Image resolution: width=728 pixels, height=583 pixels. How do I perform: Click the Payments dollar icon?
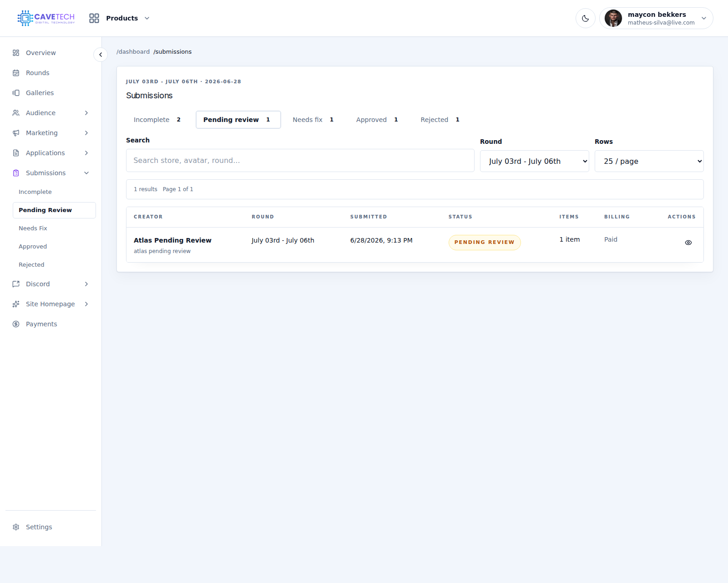click(16, 324)
